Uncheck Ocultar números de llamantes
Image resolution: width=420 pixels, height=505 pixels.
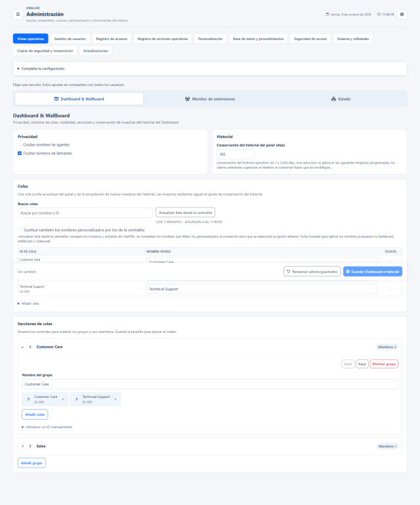tap(20, 153)
